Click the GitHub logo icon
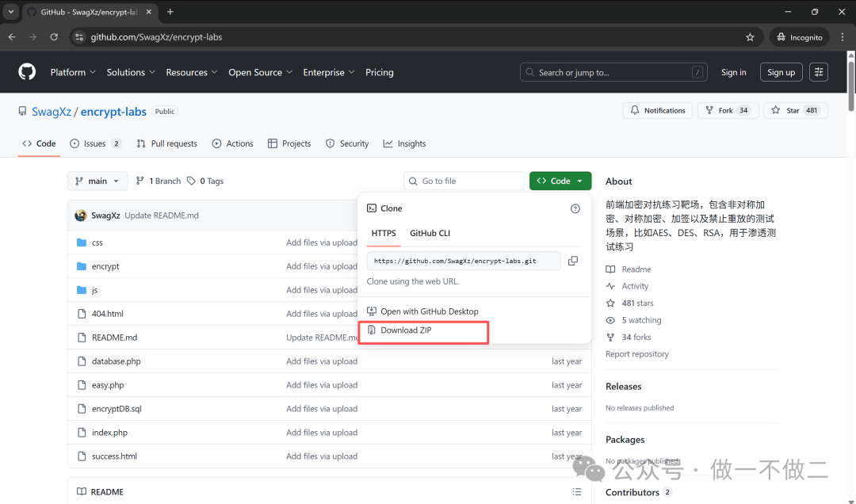The image size is (856, 504). click(27, 72)
